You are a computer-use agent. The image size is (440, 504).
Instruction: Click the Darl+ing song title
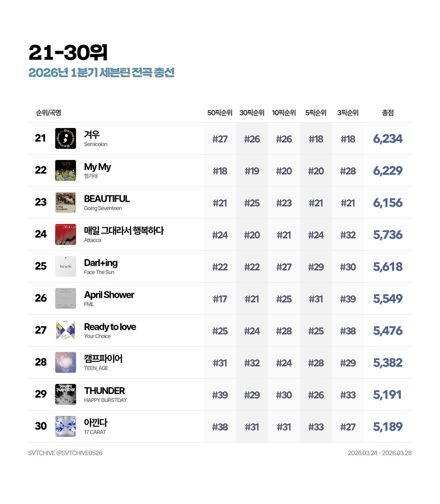click(x=101, y=263)
